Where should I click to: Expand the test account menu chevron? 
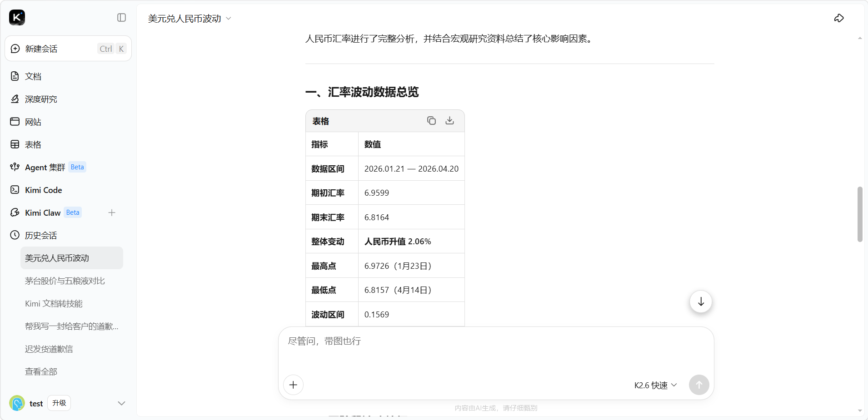[x=121, y=403]
